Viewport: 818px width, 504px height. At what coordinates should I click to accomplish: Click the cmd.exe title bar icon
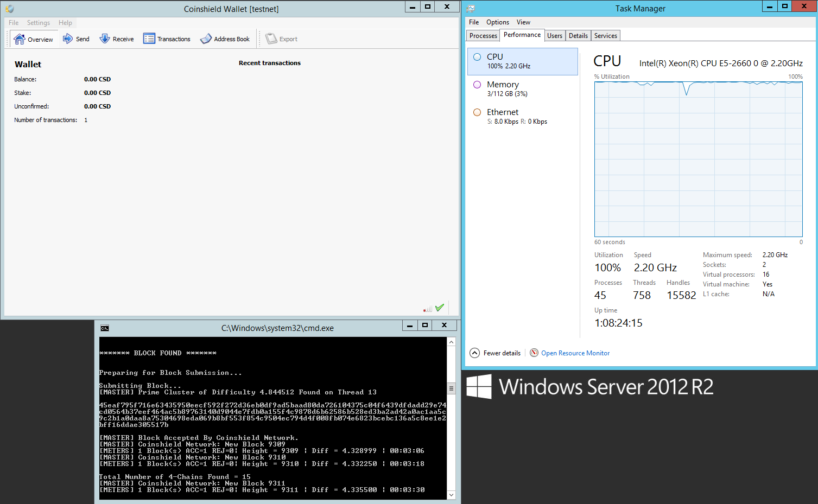(105, 328)
